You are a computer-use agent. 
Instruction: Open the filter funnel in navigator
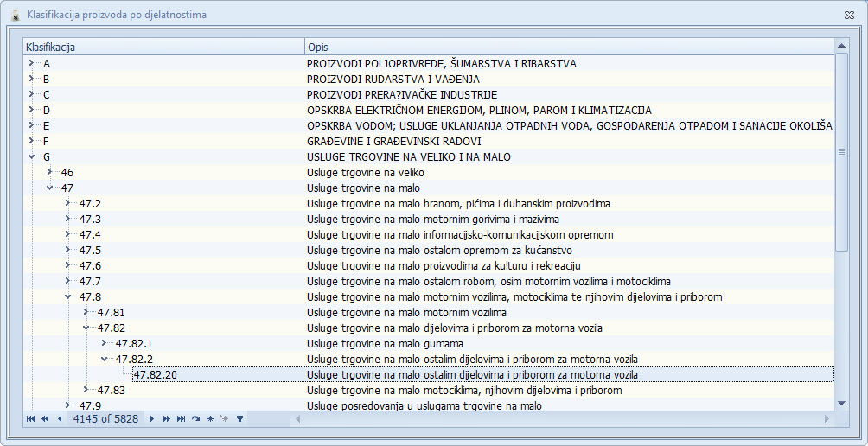(239, 418)
